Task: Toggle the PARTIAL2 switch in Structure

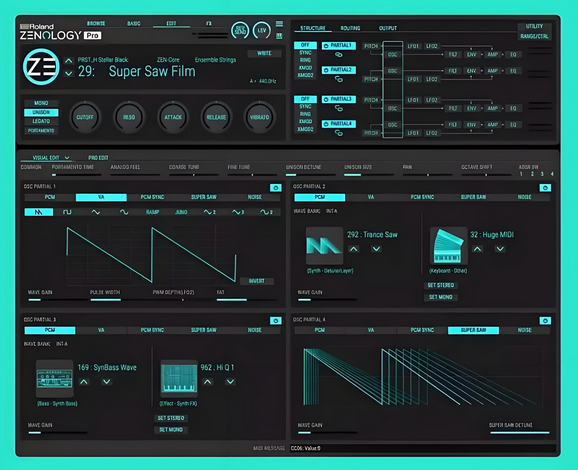Action: [x=339, y=70]
